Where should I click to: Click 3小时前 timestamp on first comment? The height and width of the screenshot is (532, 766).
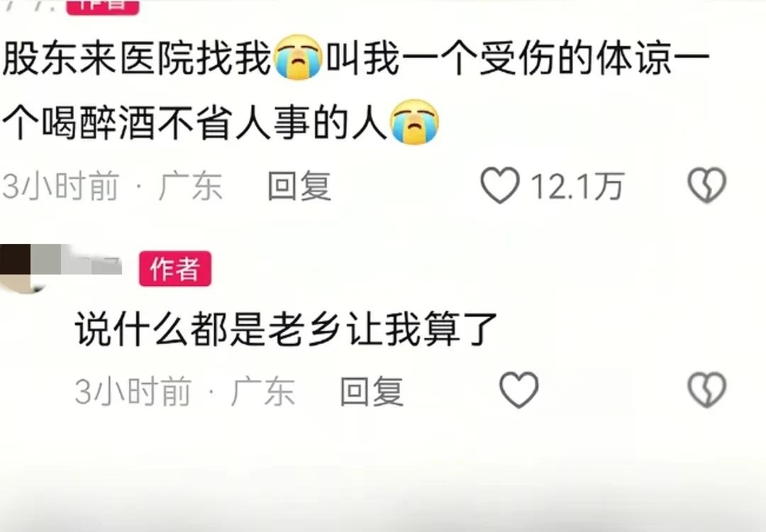pyautogui.click(x=60, y=186)
